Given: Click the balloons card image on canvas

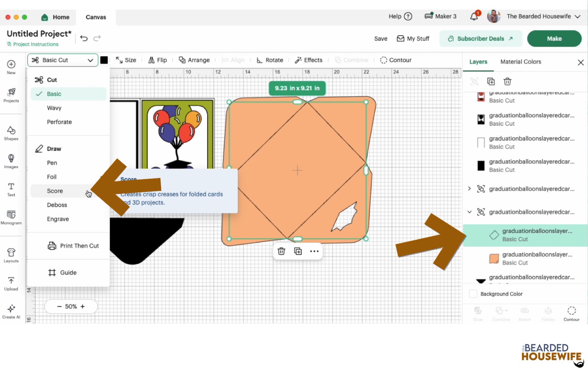Looking at the screenshot, I should tap(178, 134).
